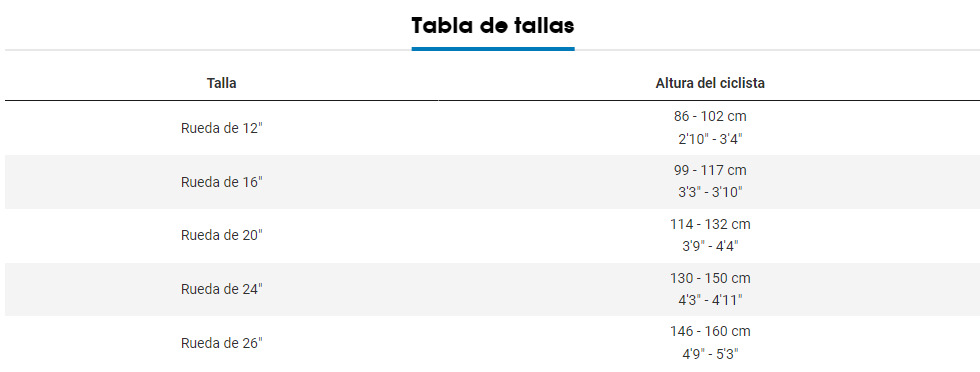Viewport: 980px width, 372px height.
Task: Select the Rueda de 24" size cell
Action: tap(222, 289)
